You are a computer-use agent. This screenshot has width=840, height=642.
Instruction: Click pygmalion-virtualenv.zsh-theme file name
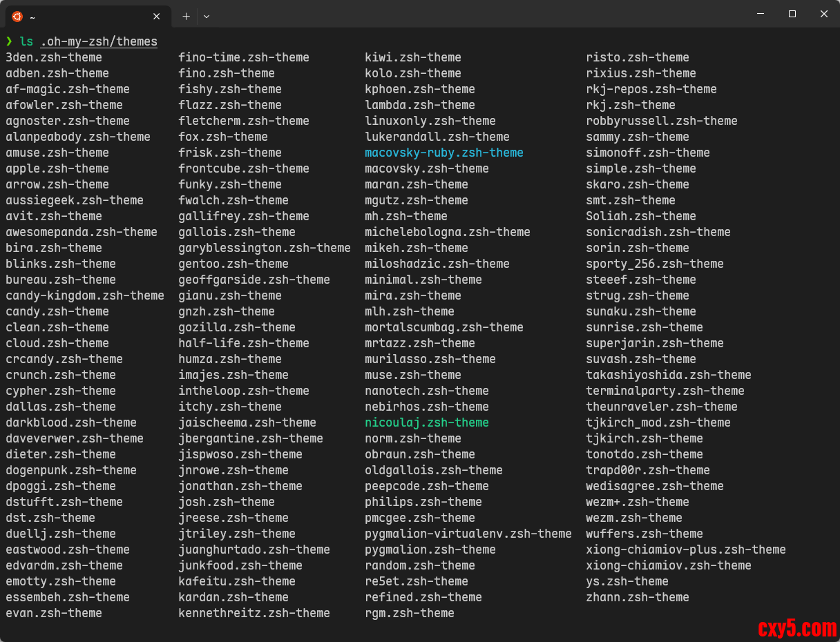[468, 534]
